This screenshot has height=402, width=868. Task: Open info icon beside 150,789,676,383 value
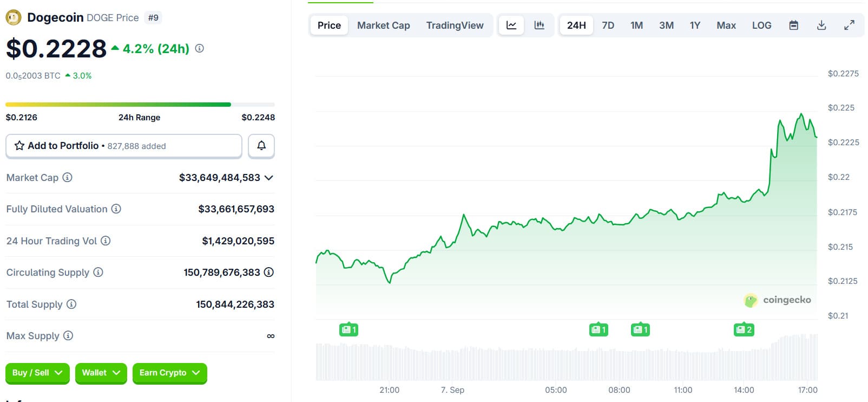pos(269,272)
